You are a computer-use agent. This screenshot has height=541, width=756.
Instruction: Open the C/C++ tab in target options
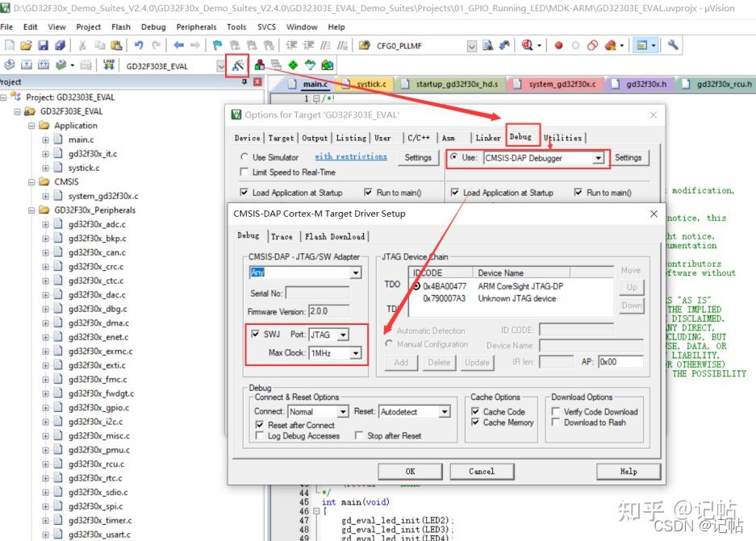(419, 138)
